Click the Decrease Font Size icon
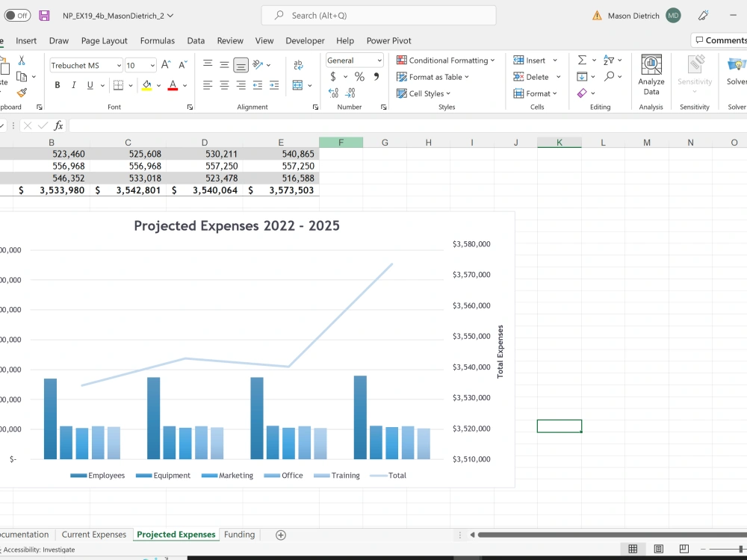747x560 pixels. pos(183,65)
